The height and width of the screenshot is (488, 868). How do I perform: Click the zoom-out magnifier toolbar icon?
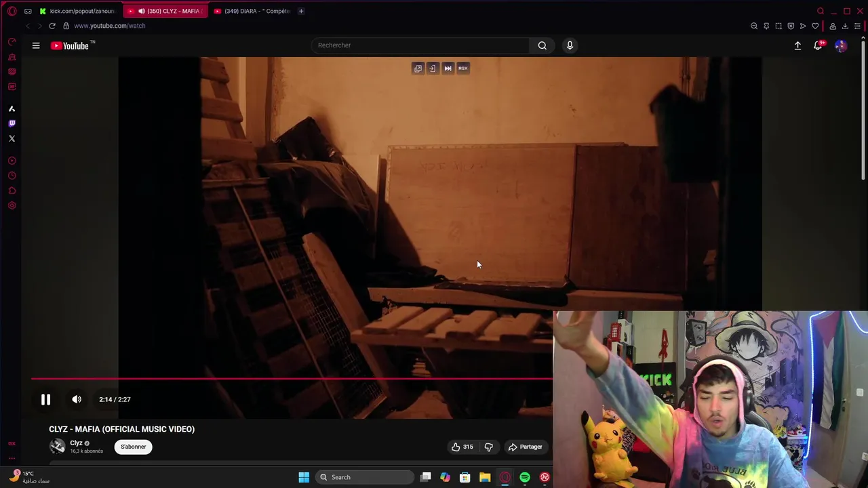point(754,26)
